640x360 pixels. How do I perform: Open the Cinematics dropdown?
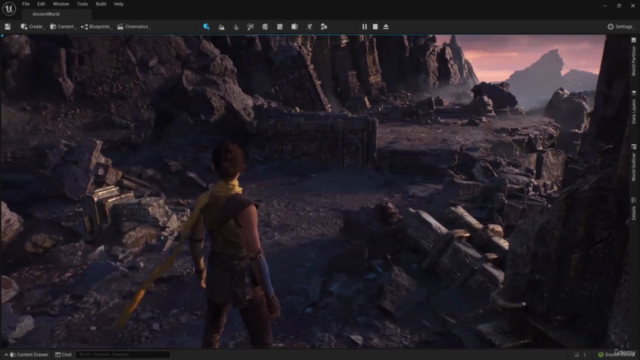pos(133,27)
